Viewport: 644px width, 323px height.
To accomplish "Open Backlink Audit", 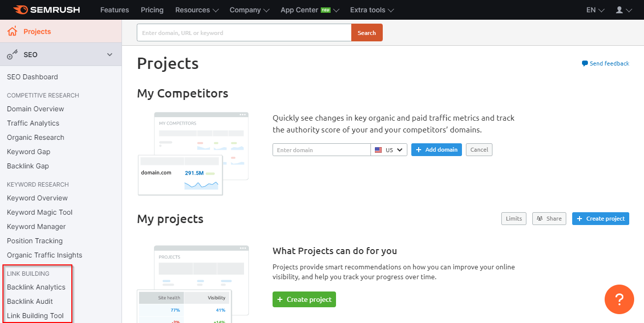I will 30,301.
